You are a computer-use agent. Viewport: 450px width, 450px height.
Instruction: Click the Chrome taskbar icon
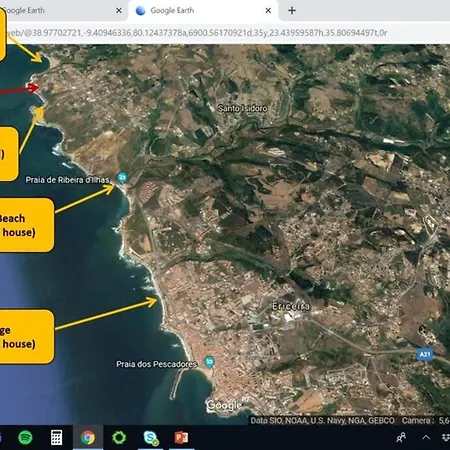tap(88, 437)
